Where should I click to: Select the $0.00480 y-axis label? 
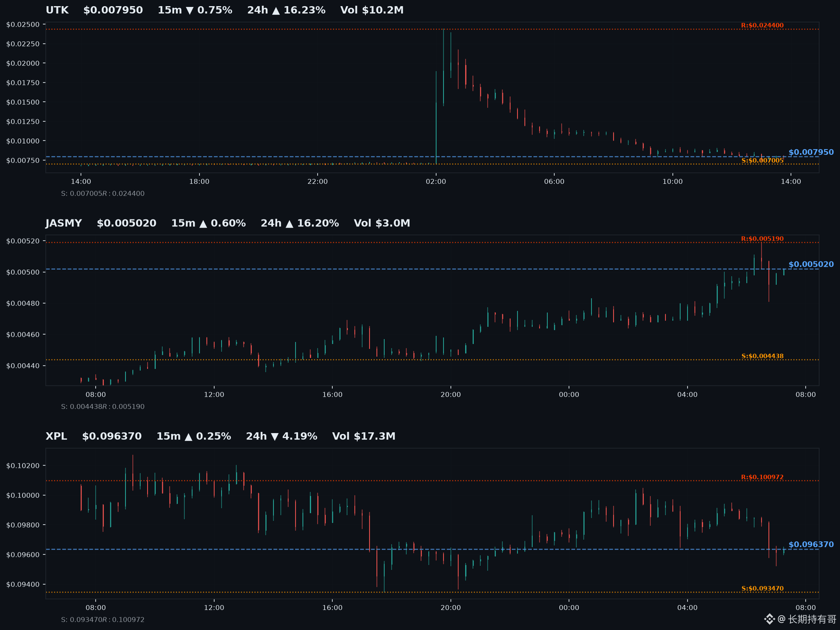point(23,304)
